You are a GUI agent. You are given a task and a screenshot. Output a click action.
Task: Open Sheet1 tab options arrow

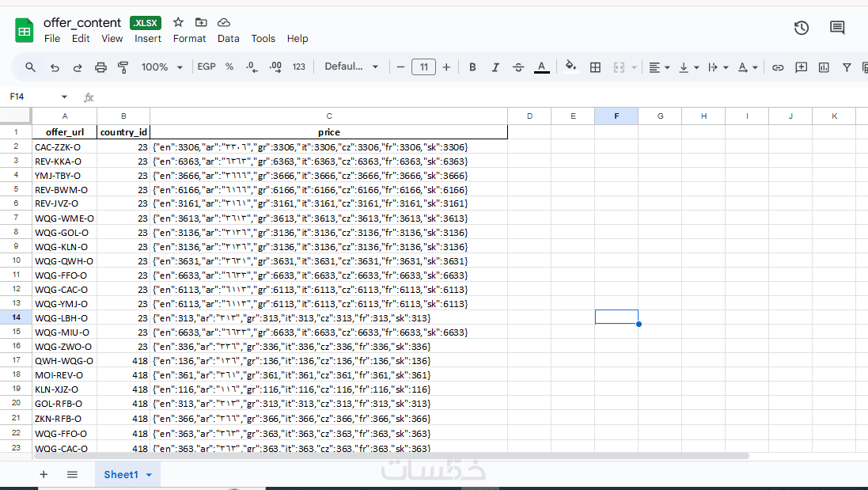pyautogui.click(x=149, y=475)
